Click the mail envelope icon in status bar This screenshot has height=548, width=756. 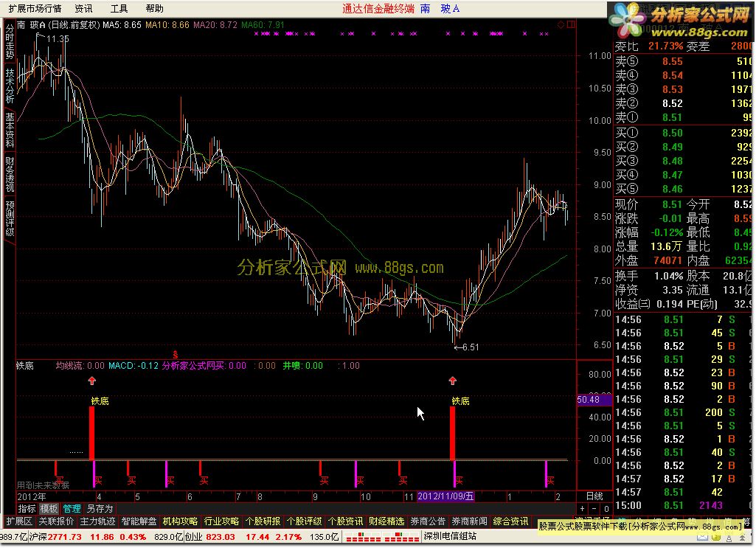(703, 537)
